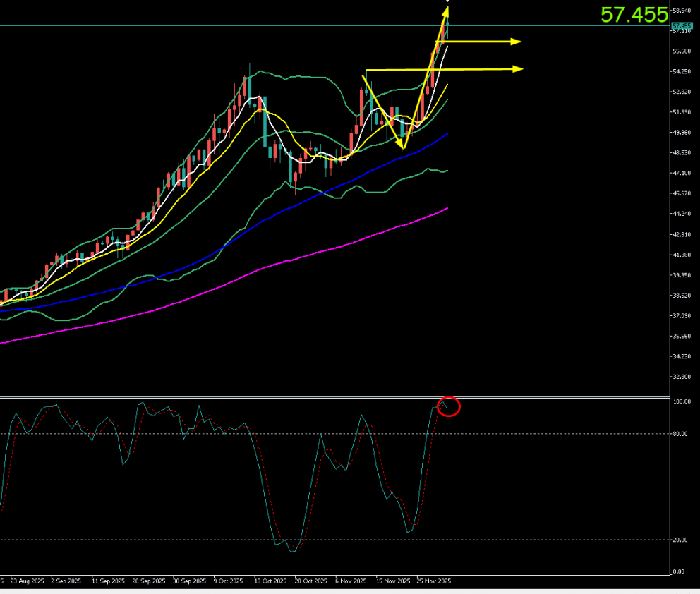Select the lower horizontal yellow arrow head

[x=519, y=68]
